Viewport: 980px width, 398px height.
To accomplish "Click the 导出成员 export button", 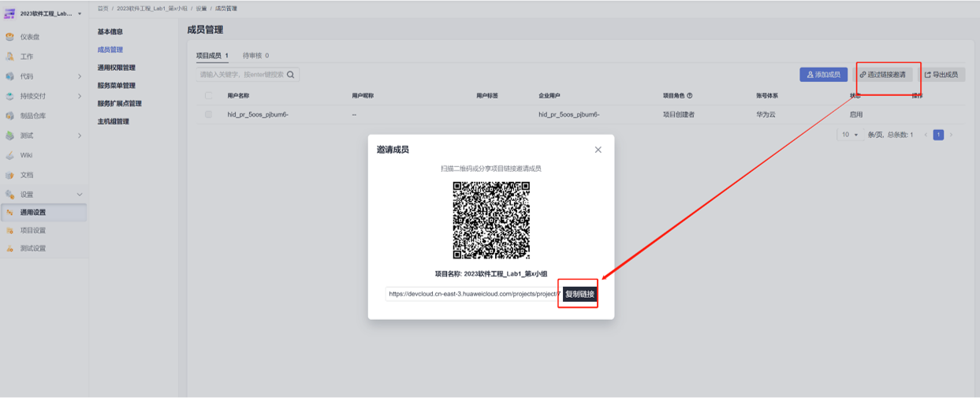I will coord(941,75).
